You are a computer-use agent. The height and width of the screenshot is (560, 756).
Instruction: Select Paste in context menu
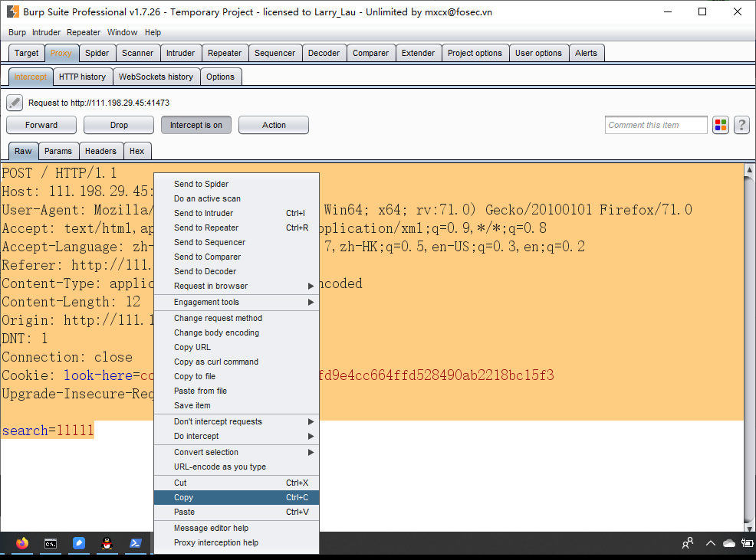236,512
